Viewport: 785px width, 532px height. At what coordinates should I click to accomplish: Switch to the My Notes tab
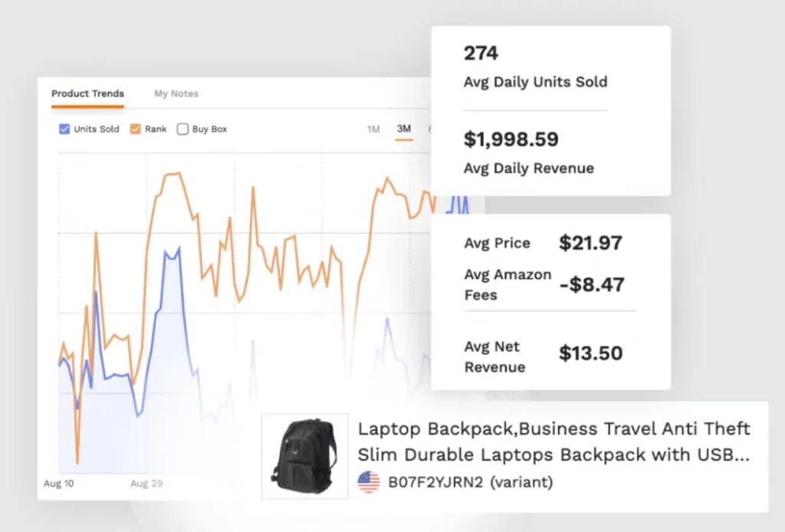(176, 94)
